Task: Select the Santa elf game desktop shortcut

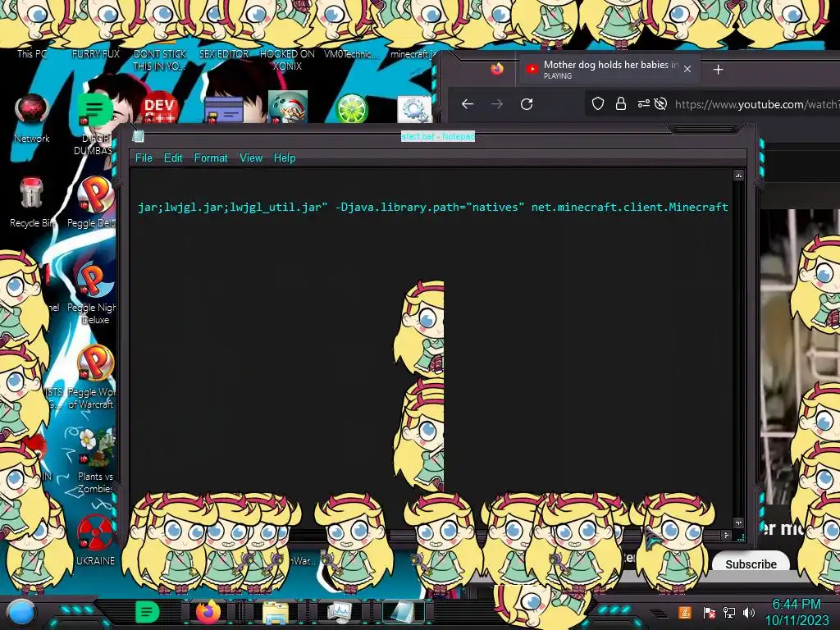Action: [x=288, y=107]
